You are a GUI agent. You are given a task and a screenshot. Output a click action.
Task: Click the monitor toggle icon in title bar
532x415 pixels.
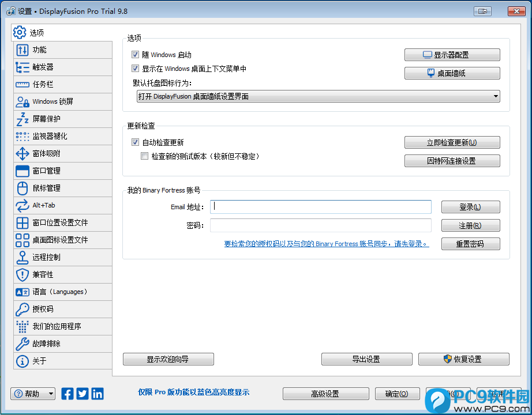(x=482, y=11)
